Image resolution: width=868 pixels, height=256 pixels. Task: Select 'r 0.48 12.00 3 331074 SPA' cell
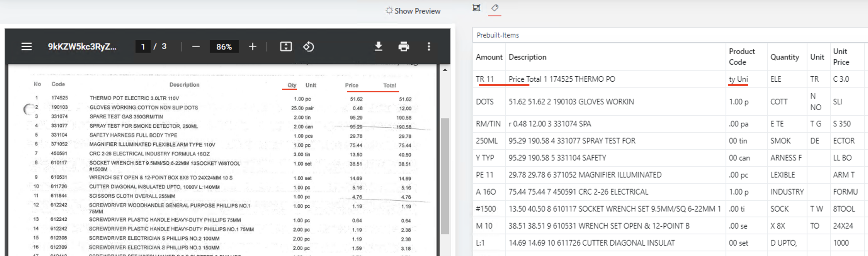[615, 124]
